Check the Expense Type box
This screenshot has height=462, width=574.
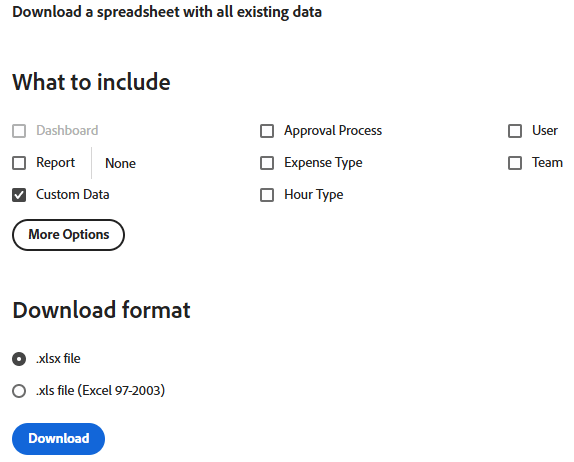[267, 163]
